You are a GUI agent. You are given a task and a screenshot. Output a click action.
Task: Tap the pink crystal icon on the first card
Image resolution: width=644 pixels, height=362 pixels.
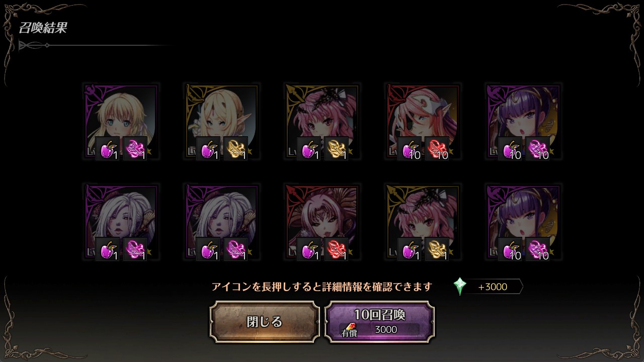pyautogui.click(x=135, y=149)
